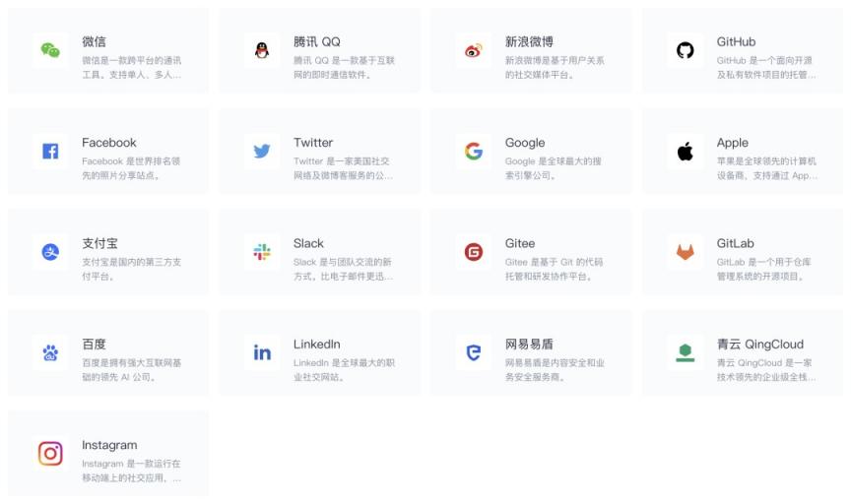
Task: Open the 新浪微博 card title
Action: click(x=529, y=41)
